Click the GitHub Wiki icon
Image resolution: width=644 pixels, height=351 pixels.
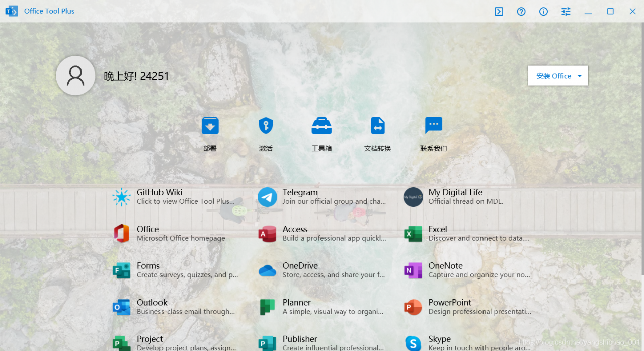click(121, 197)
